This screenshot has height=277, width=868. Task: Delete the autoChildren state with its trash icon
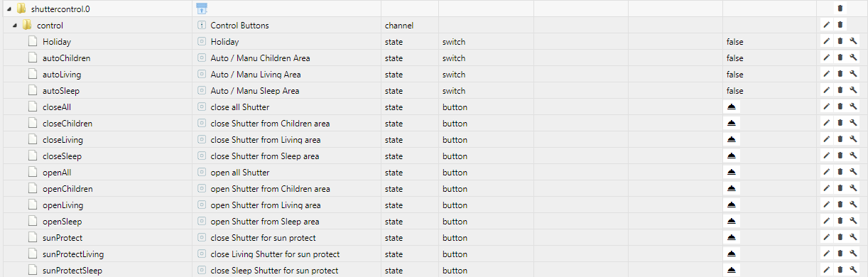click(x=840, y=58)
